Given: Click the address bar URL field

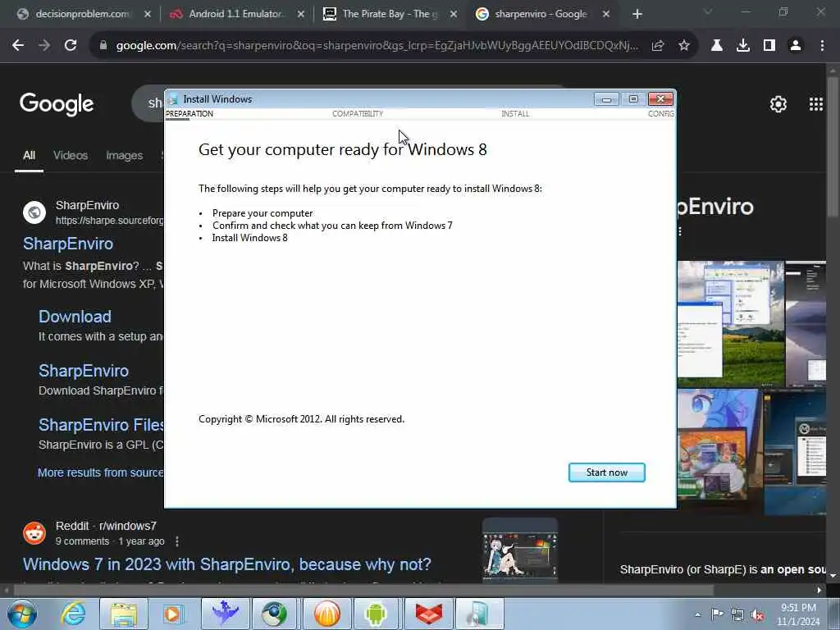Looking at the screenshot, I should point(377,46).
